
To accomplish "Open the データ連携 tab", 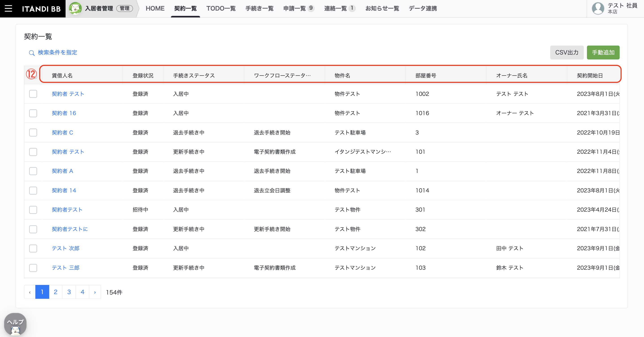I will [x=423, y=8].
